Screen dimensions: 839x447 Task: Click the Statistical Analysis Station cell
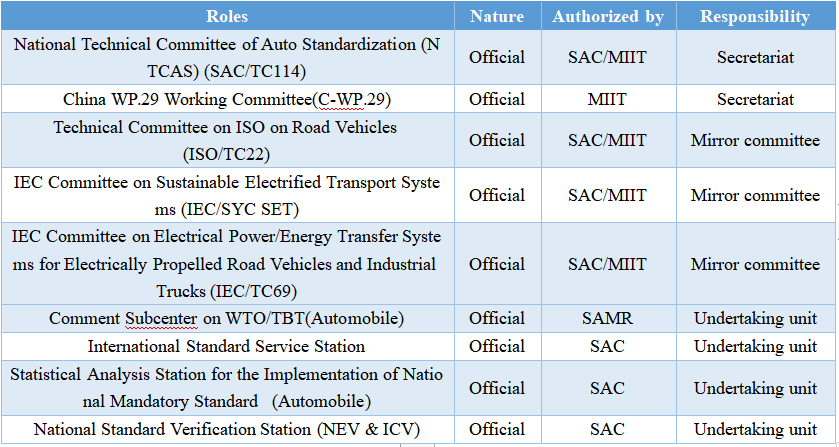[x=227, y=388]
